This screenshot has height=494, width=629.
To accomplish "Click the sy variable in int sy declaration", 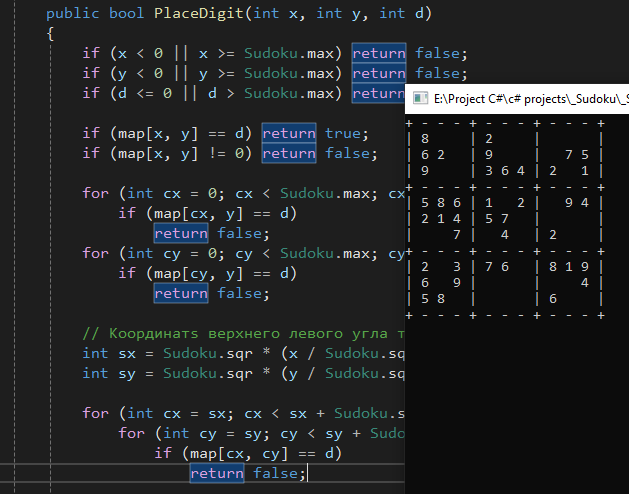I will point(127,374).
